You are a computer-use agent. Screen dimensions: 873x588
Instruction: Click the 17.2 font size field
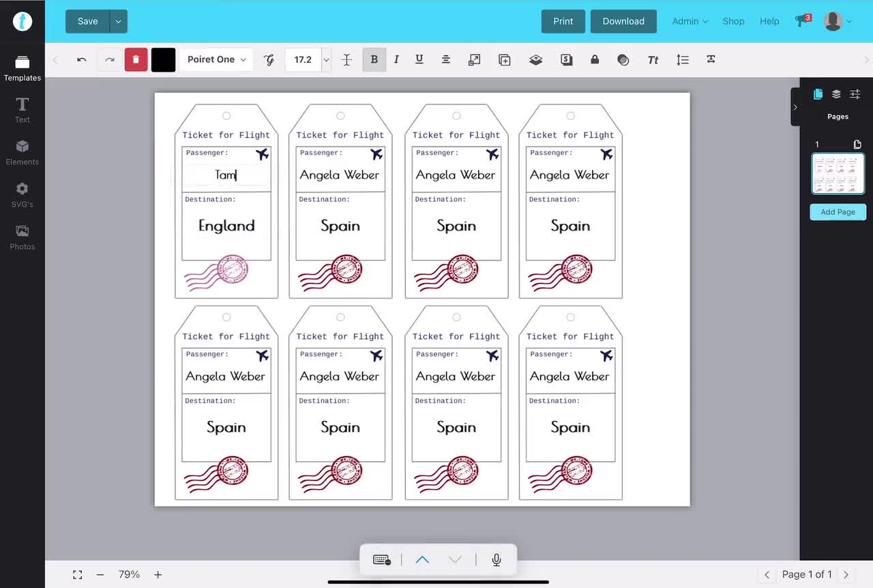(x=303, y=59)
